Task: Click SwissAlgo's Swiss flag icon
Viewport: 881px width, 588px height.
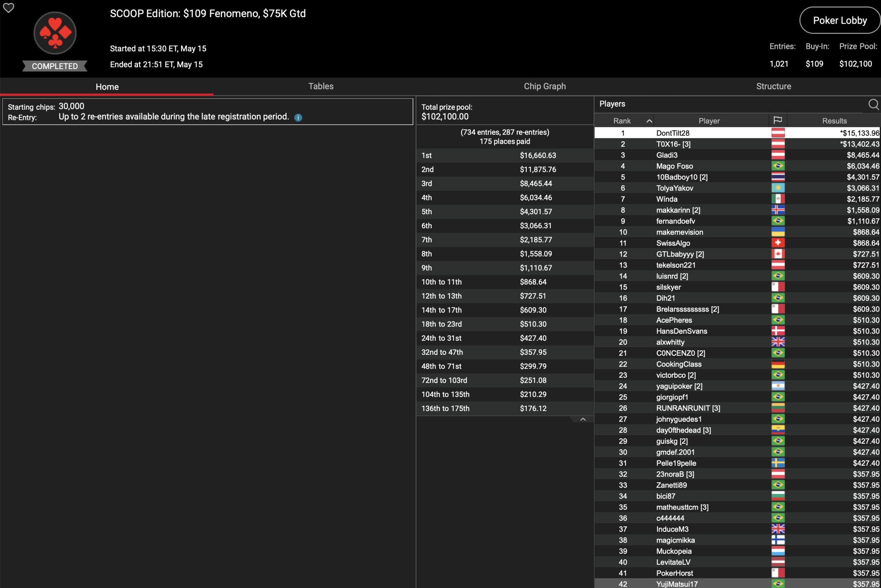Action: pyautogui.click(x=778, y=243)
